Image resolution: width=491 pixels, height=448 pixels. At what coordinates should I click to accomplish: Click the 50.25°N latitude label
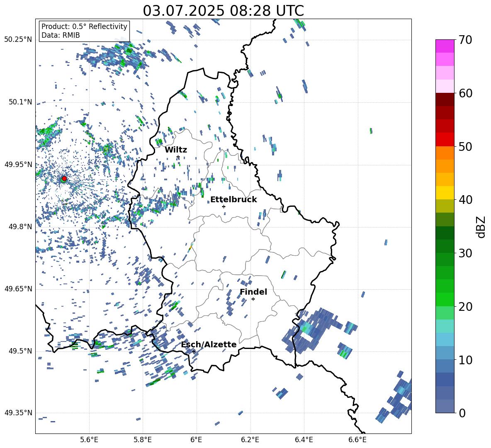point(18,40)
